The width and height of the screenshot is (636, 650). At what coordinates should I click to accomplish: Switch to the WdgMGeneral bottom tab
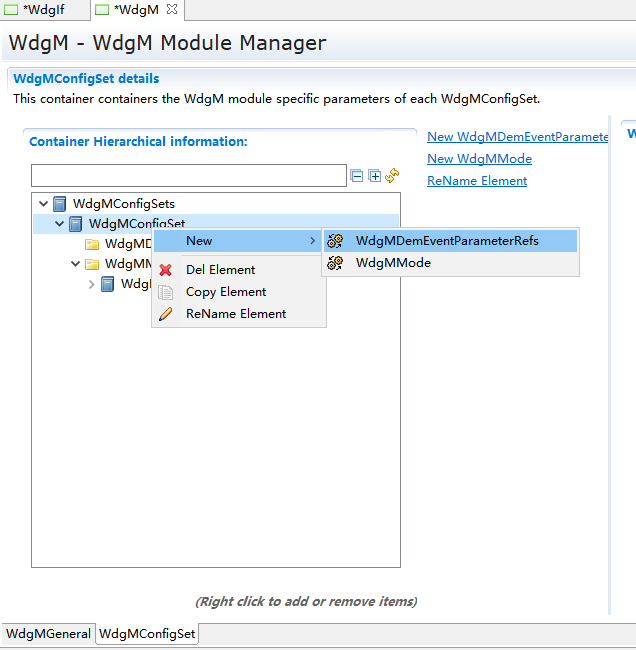(x=48, y=634)
